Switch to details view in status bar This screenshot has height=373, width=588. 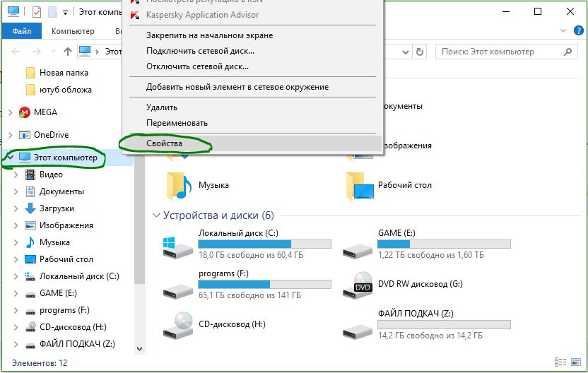point(560,362)
